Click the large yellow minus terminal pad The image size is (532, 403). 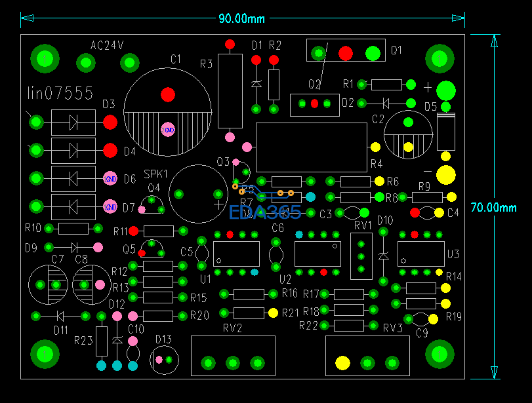(446, 175)
